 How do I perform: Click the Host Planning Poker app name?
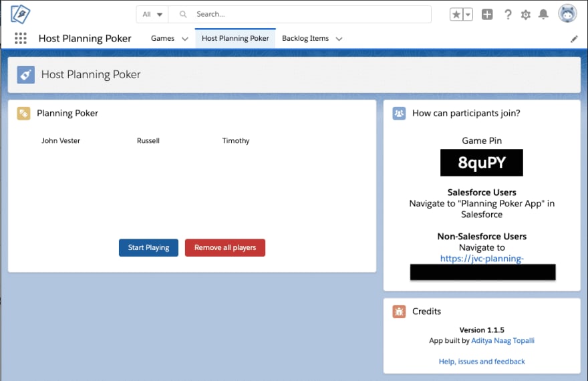85,38
